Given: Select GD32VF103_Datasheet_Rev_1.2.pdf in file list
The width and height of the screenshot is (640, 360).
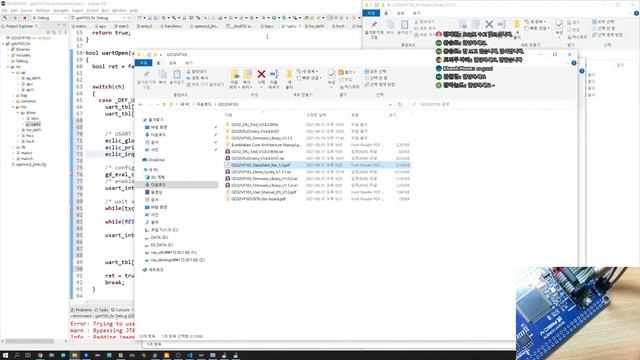Looking at the screenshot, I should [317, 165].
